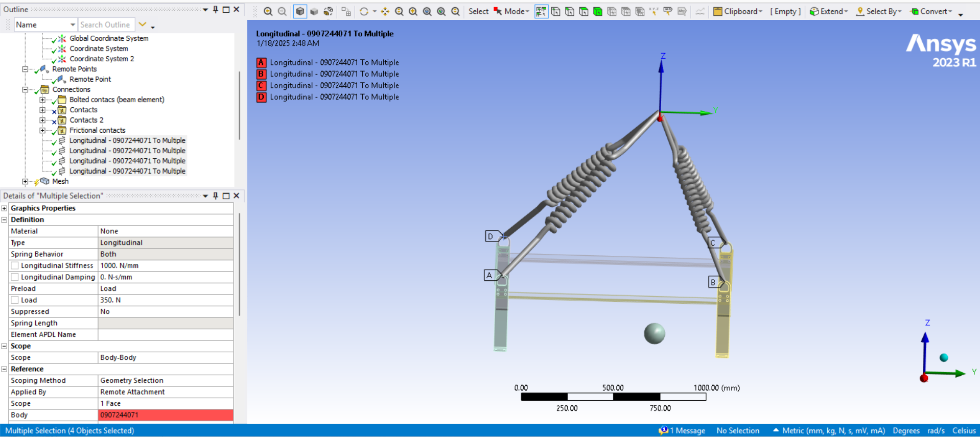Toggle wireframe display cube icon
This screenshot has width=980, height=437.
click(314, 11)
